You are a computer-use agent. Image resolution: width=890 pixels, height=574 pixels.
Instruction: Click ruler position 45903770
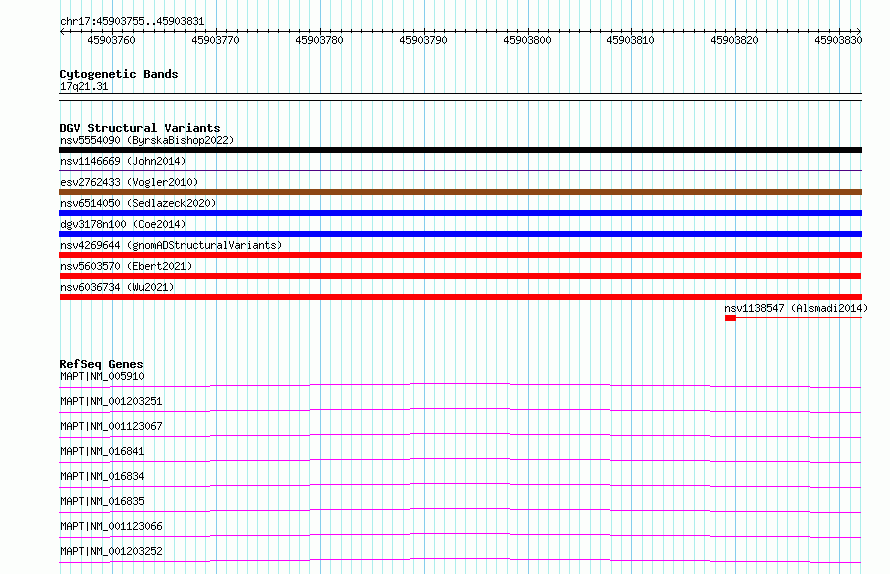[x=216, y=40]
